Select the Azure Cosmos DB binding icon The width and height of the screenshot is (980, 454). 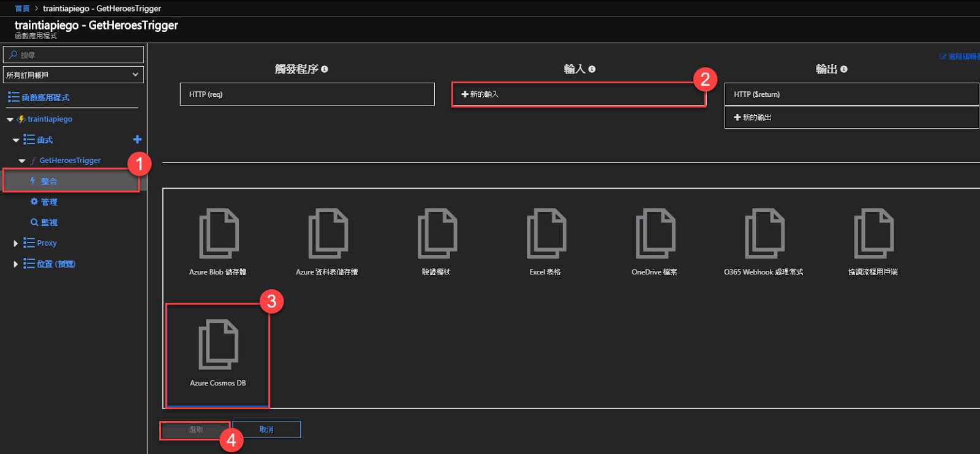tap(219, 344)
